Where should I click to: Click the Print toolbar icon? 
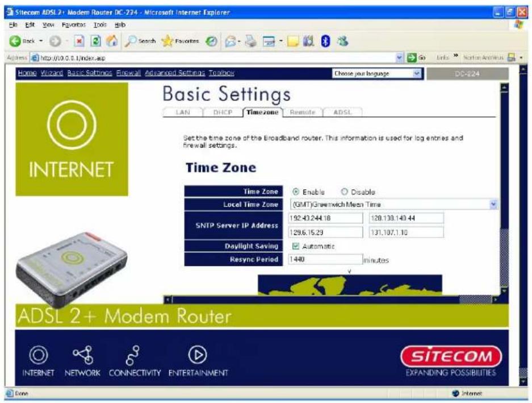(x=251, y=41)
